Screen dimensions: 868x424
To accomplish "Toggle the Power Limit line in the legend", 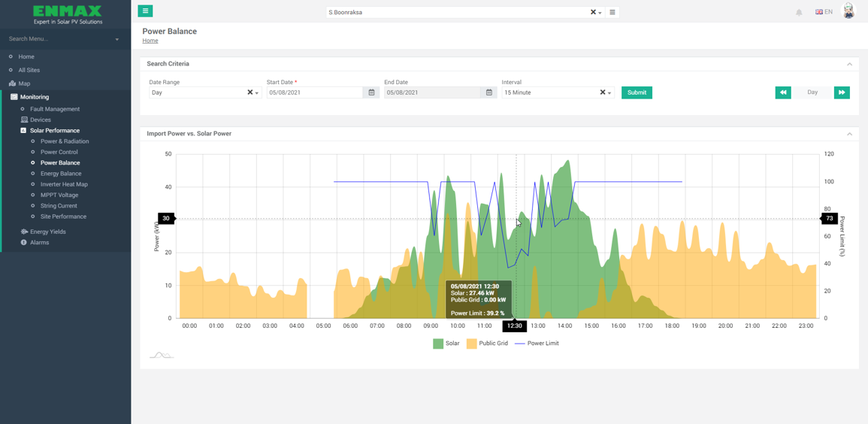I will [x=537, y=344].
